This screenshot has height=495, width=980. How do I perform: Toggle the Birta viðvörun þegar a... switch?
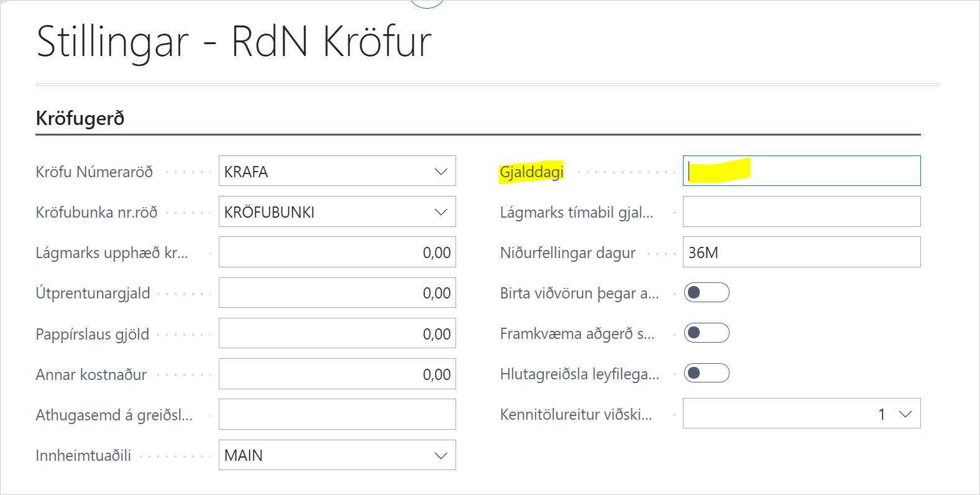pyautogui.click(x=707, y=292)
